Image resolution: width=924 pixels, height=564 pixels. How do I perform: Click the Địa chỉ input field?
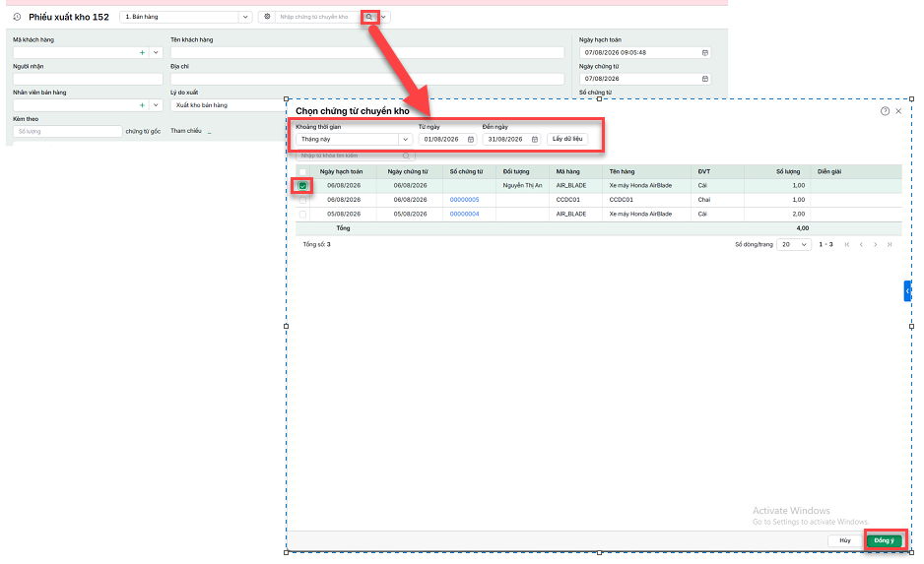[x=367, y=79]
